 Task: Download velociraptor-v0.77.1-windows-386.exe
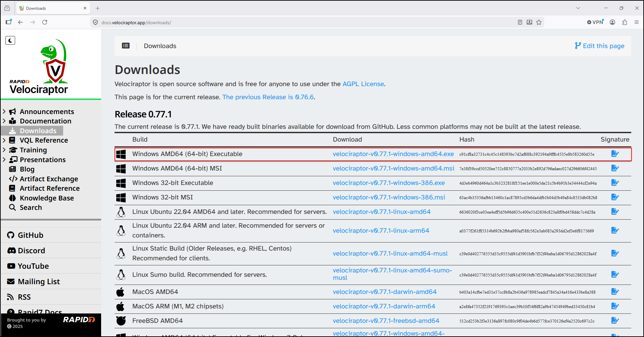point(389,183)
